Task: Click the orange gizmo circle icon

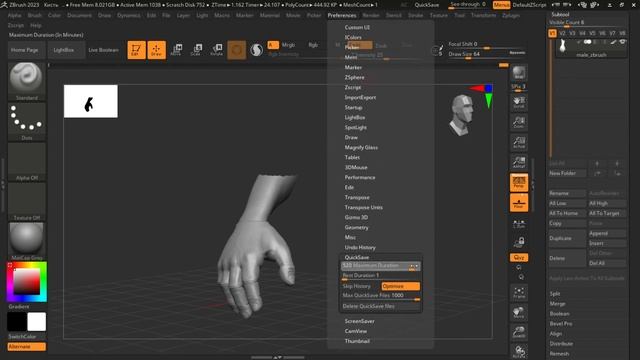Action: (237, 50)
